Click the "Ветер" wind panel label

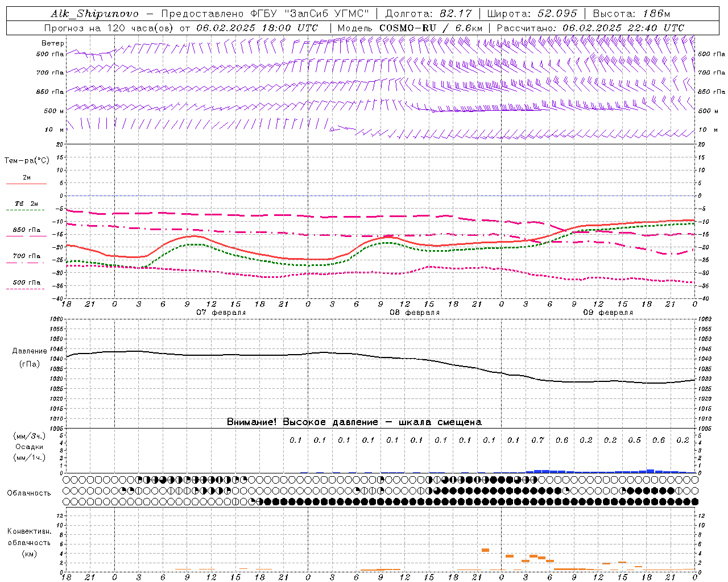tap(53, 43)
